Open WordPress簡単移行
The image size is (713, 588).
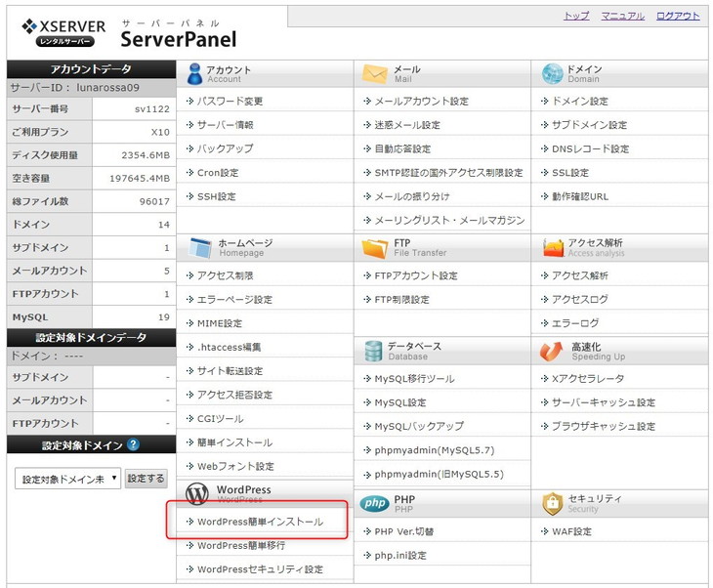coord(241,545)
